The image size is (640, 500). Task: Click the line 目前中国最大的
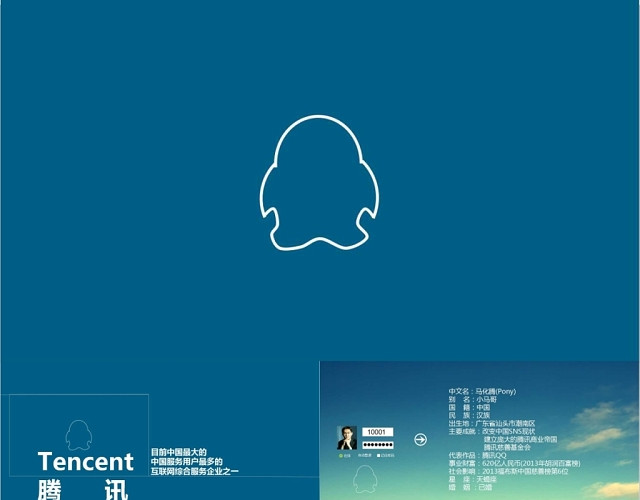(179, 452)
